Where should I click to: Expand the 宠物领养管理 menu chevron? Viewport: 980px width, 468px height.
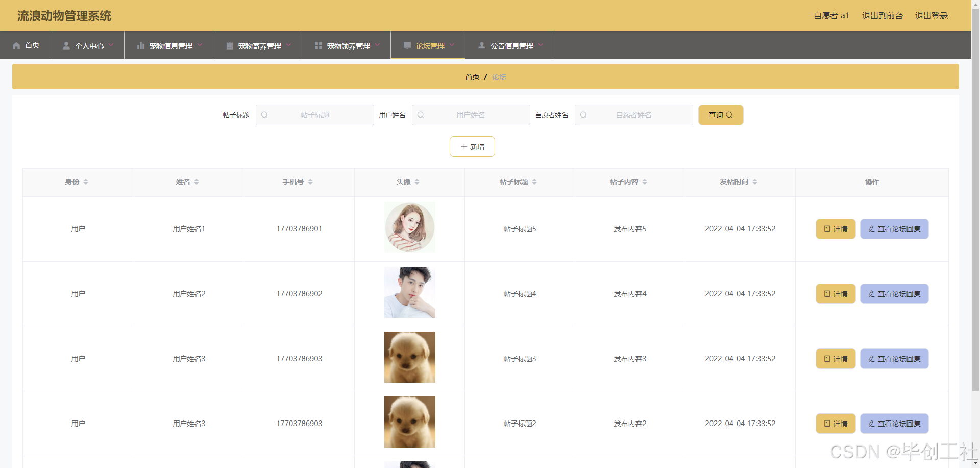377,45
